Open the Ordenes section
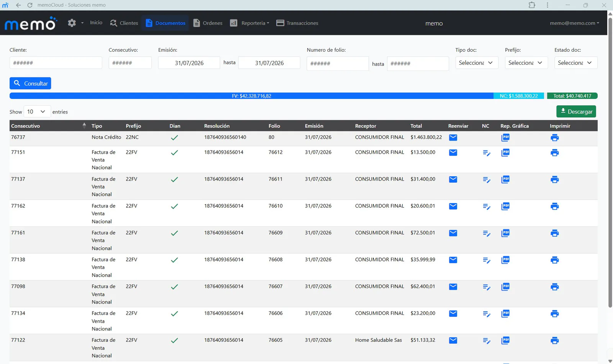 coord(208,23)
